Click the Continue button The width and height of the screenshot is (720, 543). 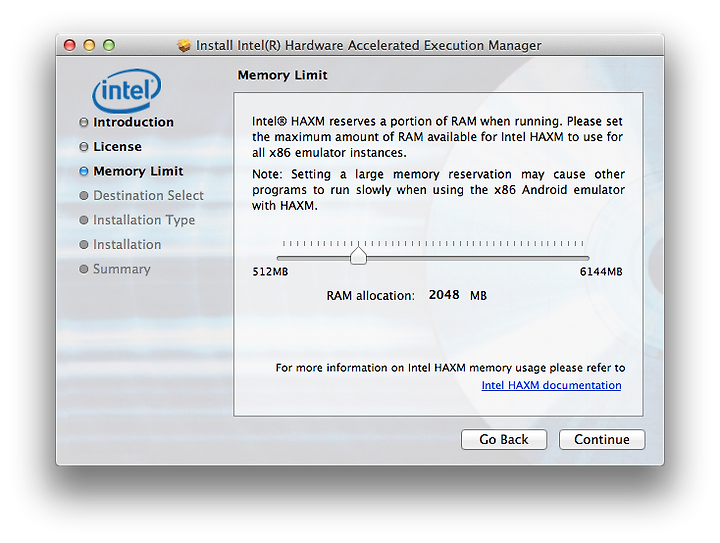click(x=602, y=439)
